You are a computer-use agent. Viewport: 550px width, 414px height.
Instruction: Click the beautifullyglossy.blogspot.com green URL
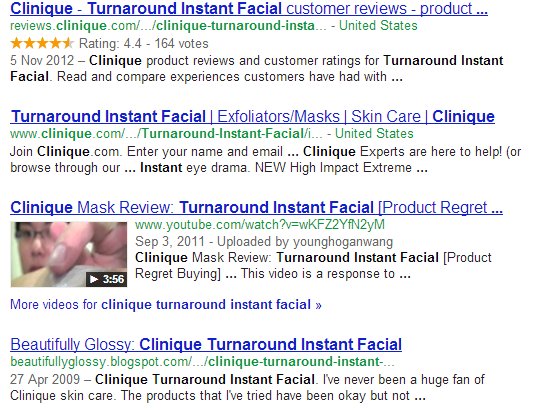[x=202, y=362]
